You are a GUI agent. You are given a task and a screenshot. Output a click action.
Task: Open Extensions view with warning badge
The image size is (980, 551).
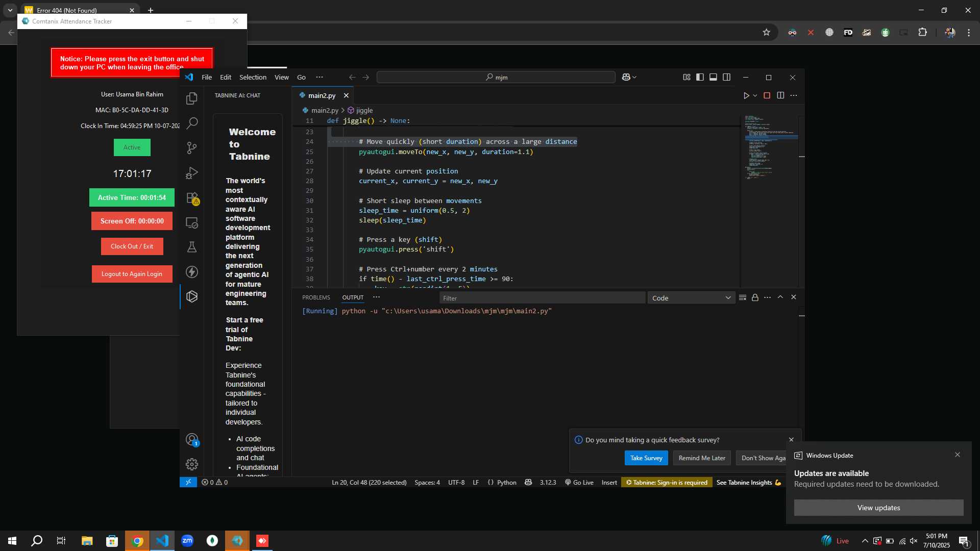[192, 198]
